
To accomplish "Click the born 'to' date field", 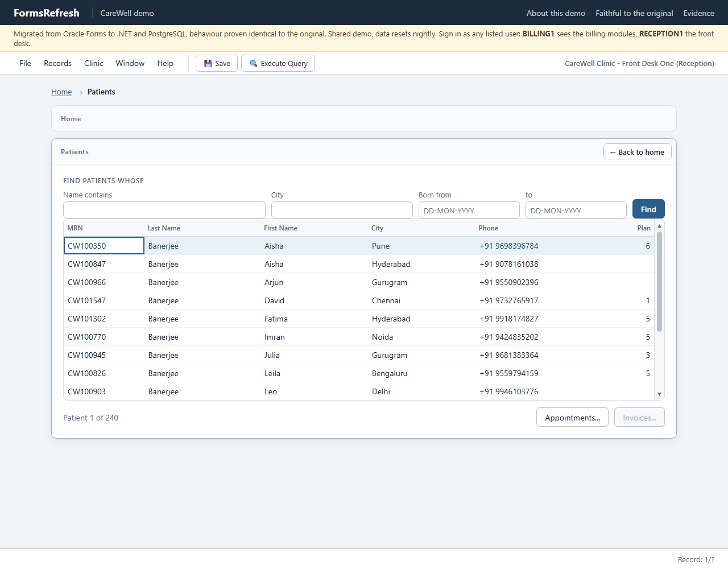I will pos(576,210).
